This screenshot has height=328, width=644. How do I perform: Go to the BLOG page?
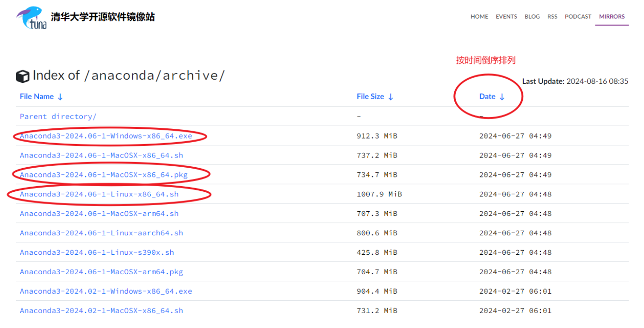point(532,16)
